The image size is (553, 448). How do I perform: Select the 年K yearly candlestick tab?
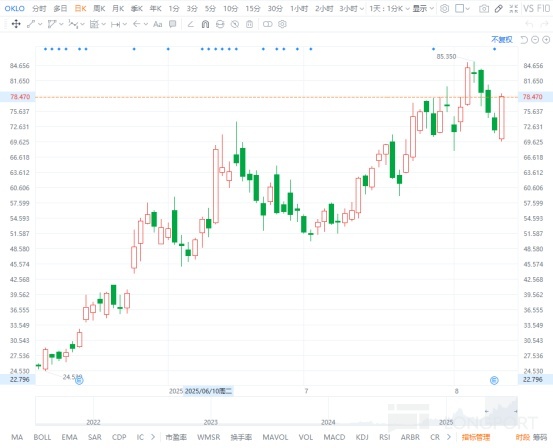point(156,8)
